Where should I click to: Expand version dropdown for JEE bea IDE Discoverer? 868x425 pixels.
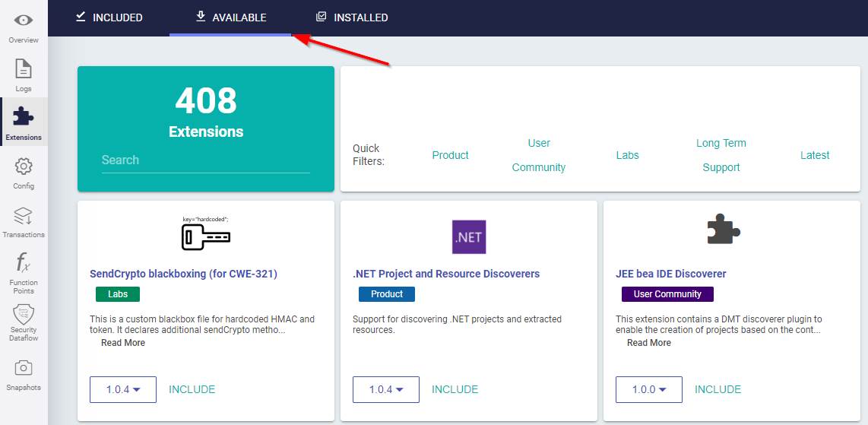pyautogui.click(x=649, y=389)
